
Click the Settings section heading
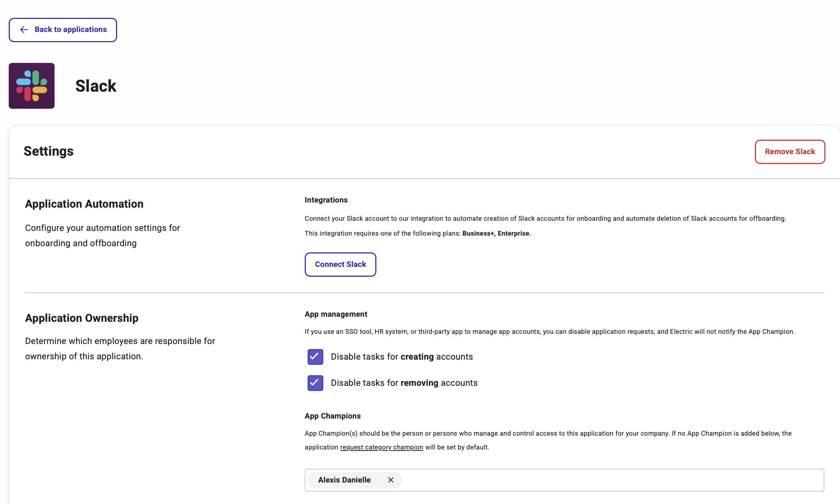(48, 151)
